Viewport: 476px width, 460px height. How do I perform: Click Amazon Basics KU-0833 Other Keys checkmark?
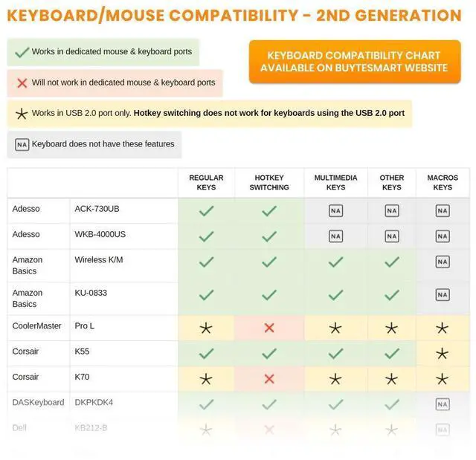[x=392, y=295]
